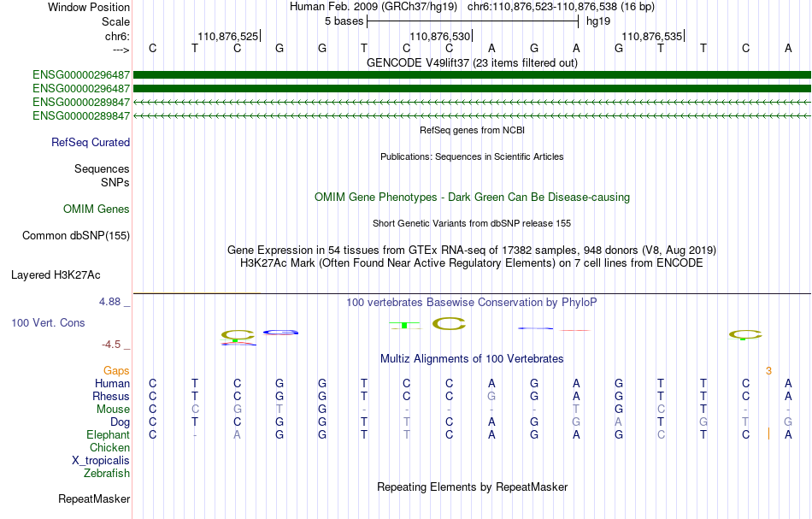The height and width of the screenshot is (519, 812).
Task: Click the 4.88 upper axis value
Action: tap(109, 302)
